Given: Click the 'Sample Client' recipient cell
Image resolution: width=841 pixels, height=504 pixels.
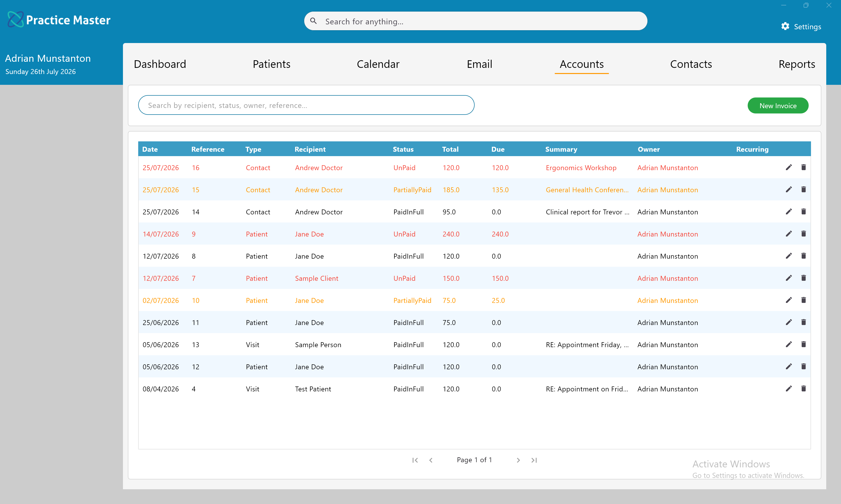Looking at the screenshot, I should [x=316, y=278].
